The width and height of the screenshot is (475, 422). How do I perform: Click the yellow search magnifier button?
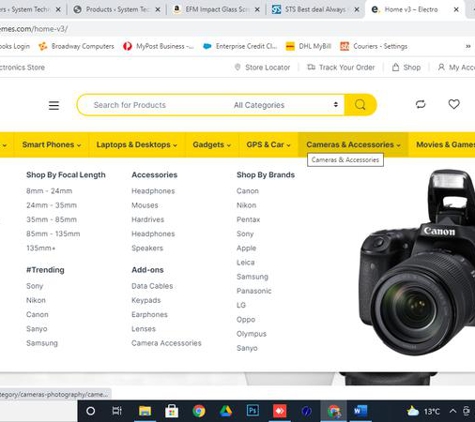[360, 105]
